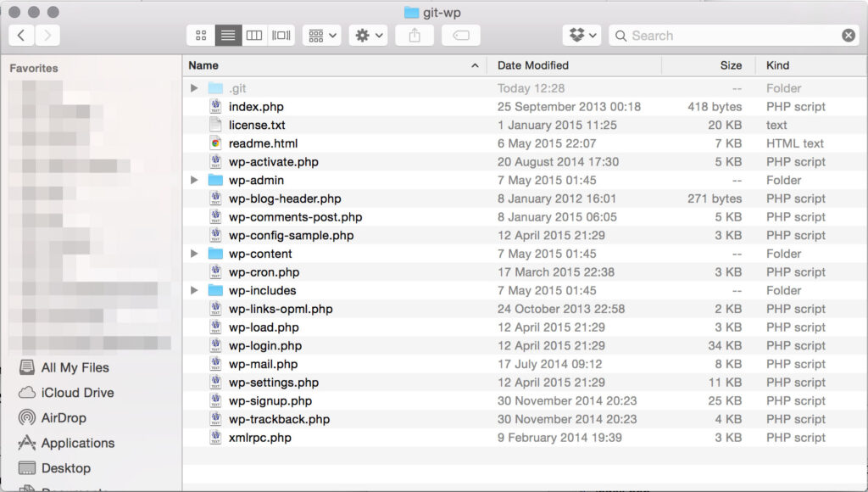Screen dimensions: 868x492
Task: Select the wp-login.php file icon
Action: pos(215,345)
